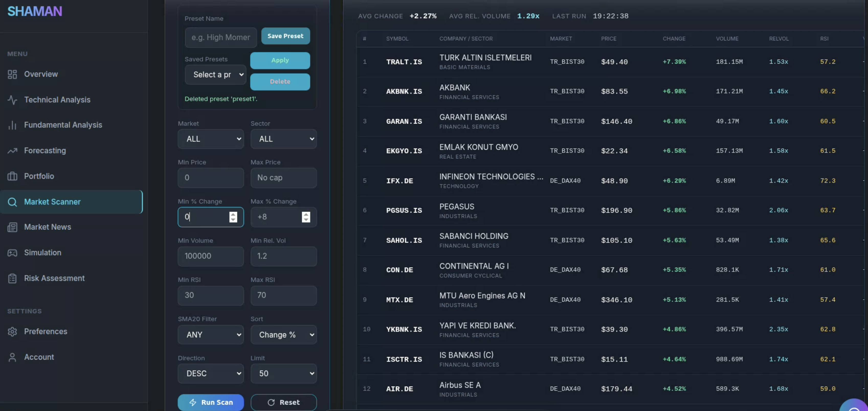
Task: Click the Max Price field
Action: coord(283,178)
